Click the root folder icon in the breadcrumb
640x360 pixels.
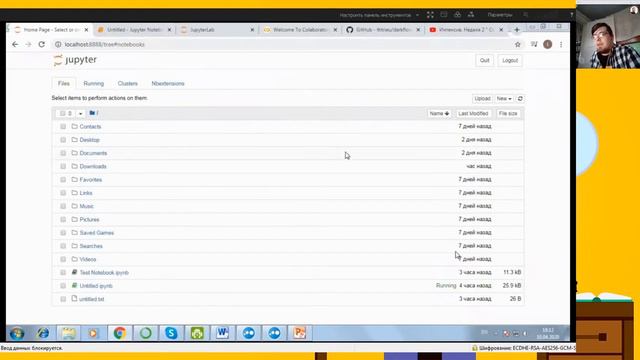click(92, 113)
